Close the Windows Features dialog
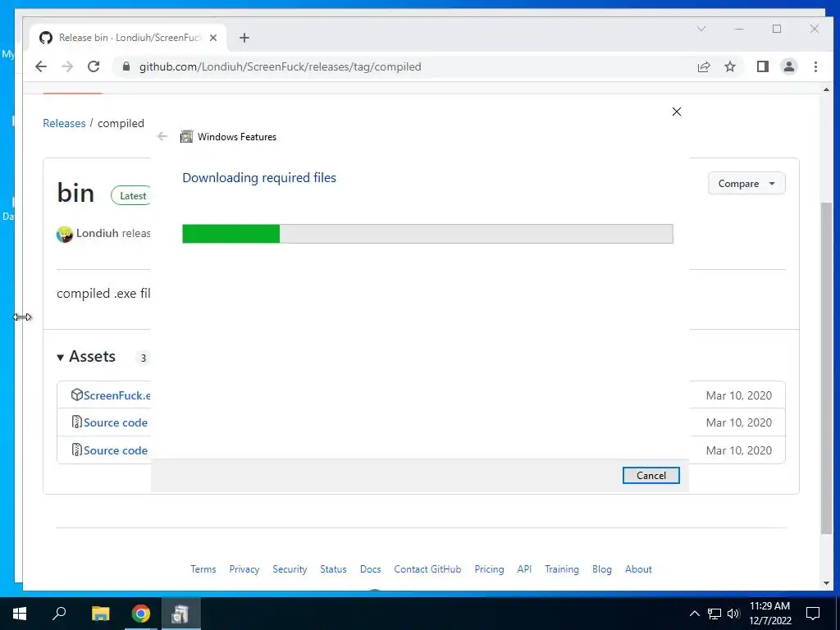This screenshot has width=840, height=630. coord(677,112)
